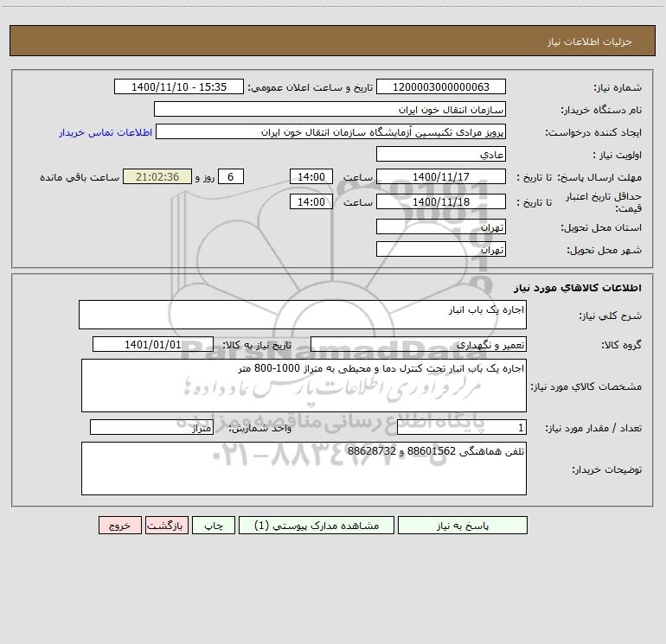Click the label تاریخ نیاز به کالا
This screenshot has height=644, width=666.
(257, 345)
